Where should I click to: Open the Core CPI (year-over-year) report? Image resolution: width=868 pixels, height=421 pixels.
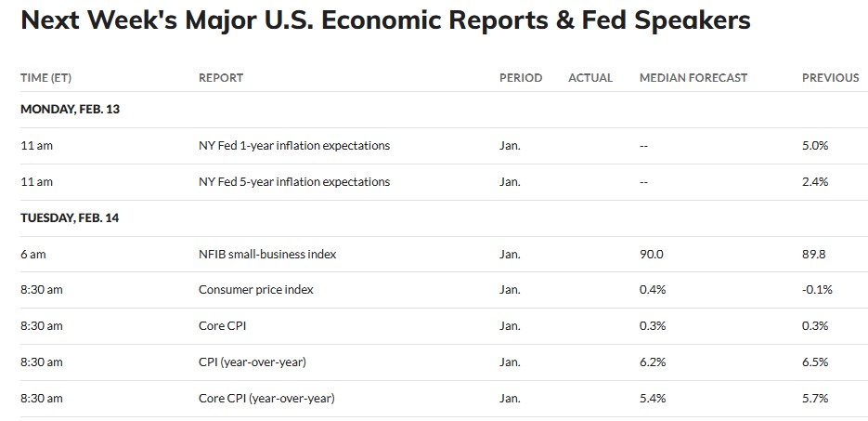(x=266, y=399)
